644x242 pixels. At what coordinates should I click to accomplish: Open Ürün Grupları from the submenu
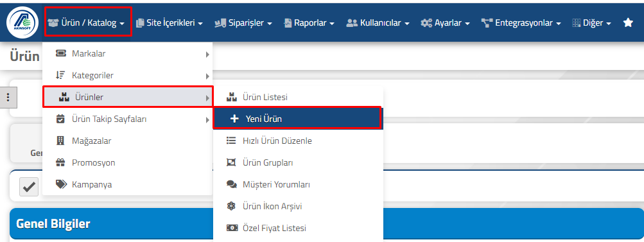[298, 162]
